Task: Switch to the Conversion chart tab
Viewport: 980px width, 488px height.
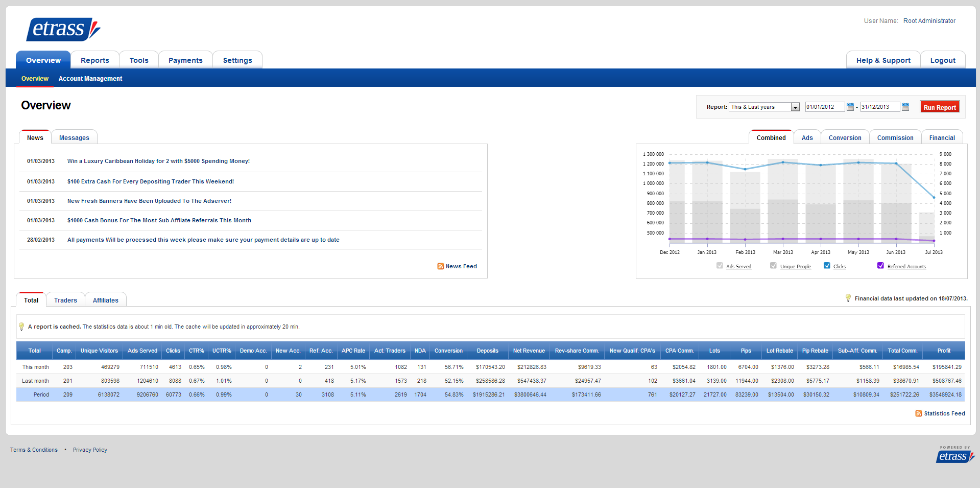Action: click(x=845, y=138)
